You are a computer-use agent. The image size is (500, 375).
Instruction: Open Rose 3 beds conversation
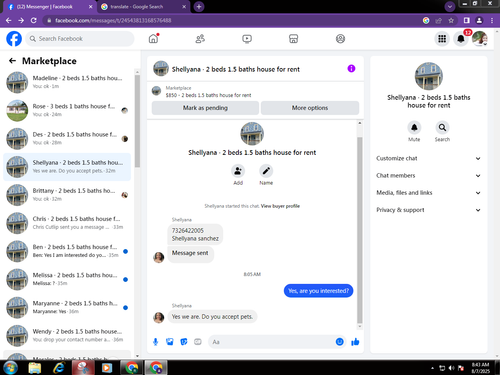tap(67, 110)
